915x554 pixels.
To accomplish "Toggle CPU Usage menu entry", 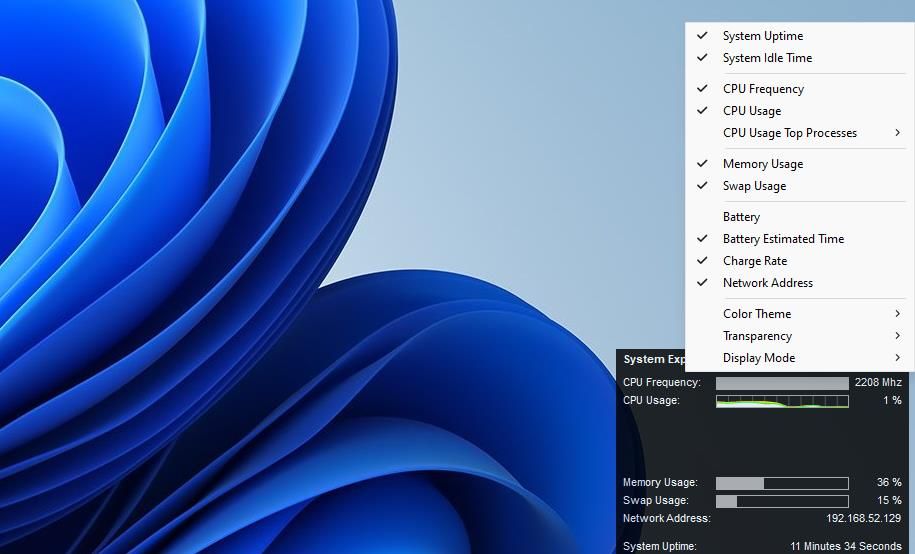I will 752,111.
